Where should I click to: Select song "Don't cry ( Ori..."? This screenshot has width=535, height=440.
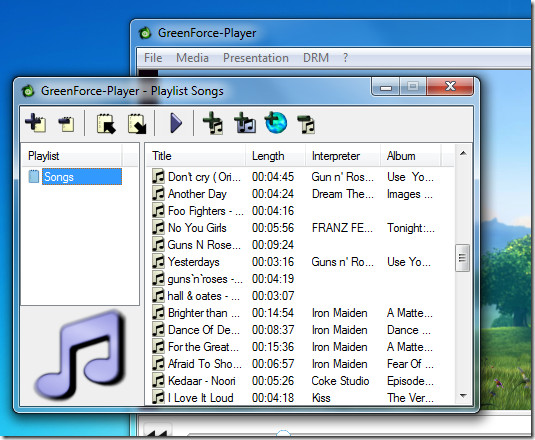pos(204,177)
